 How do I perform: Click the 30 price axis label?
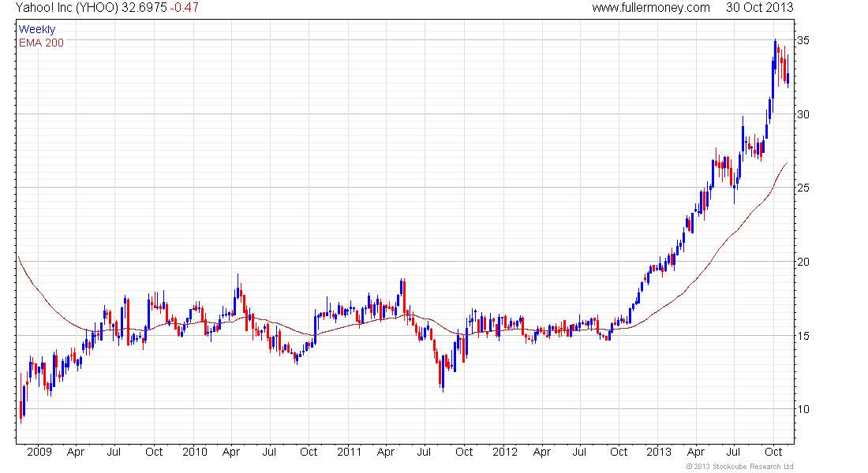[x=803, y=114]
